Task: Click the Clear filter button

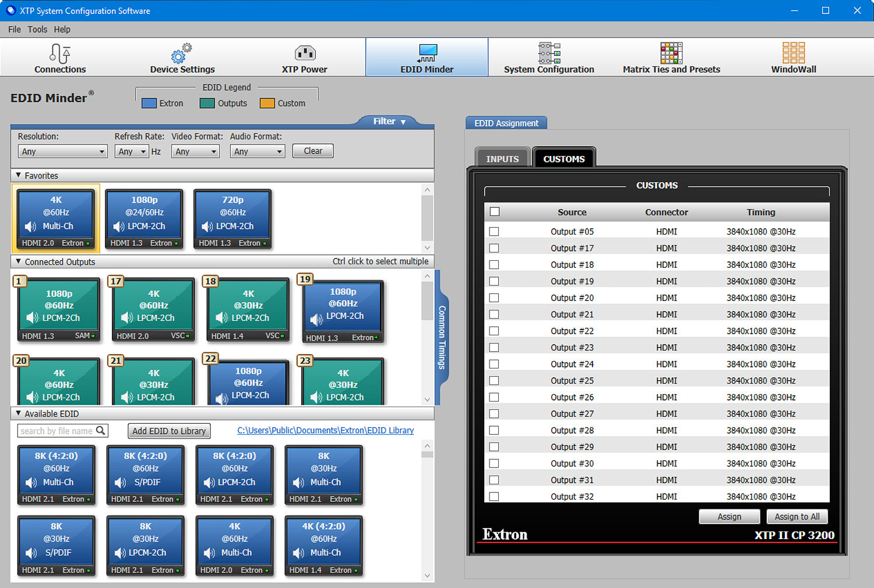Action: point(313,151)
